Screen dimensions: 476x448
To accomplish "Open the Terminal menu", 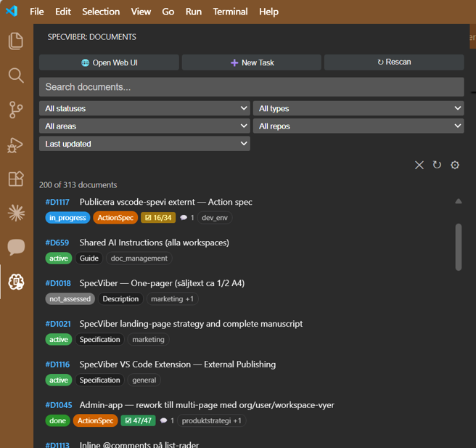I will (x=230, y=12).
